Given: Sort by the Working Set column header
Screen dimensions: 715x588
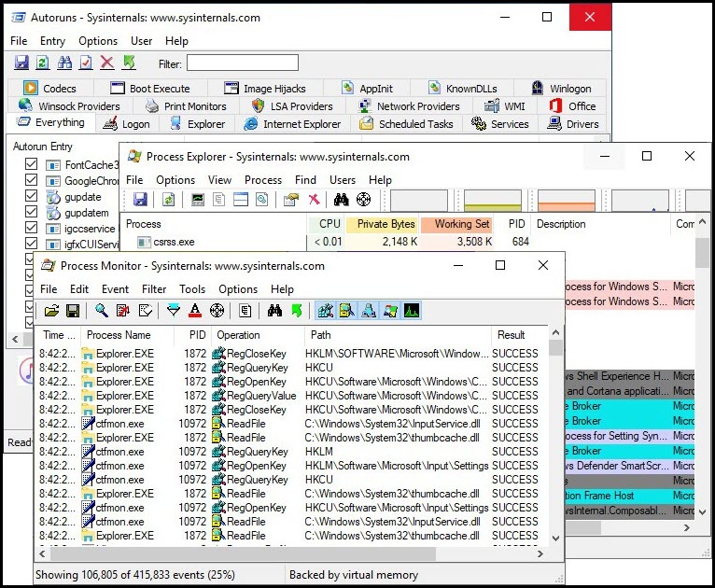Looking at the screenshot, I should (457, 224).
